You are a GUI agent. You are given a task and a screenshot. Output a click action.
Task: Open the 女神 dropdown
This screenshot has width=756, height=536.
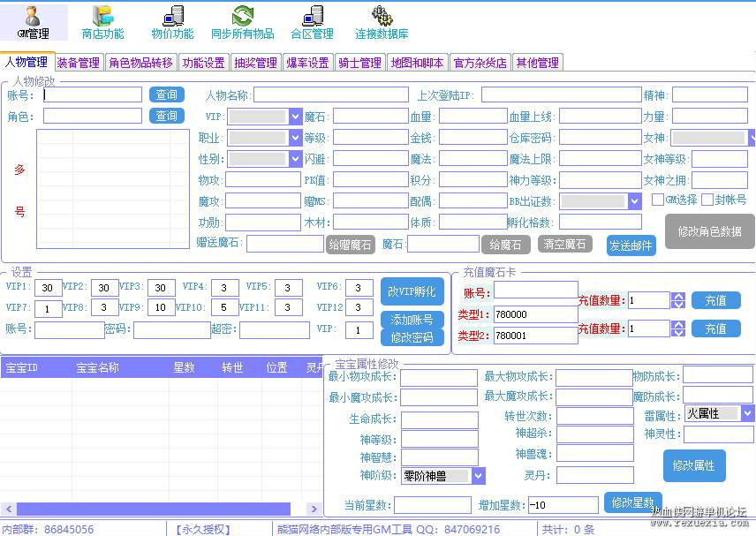(x=752, y=138)
